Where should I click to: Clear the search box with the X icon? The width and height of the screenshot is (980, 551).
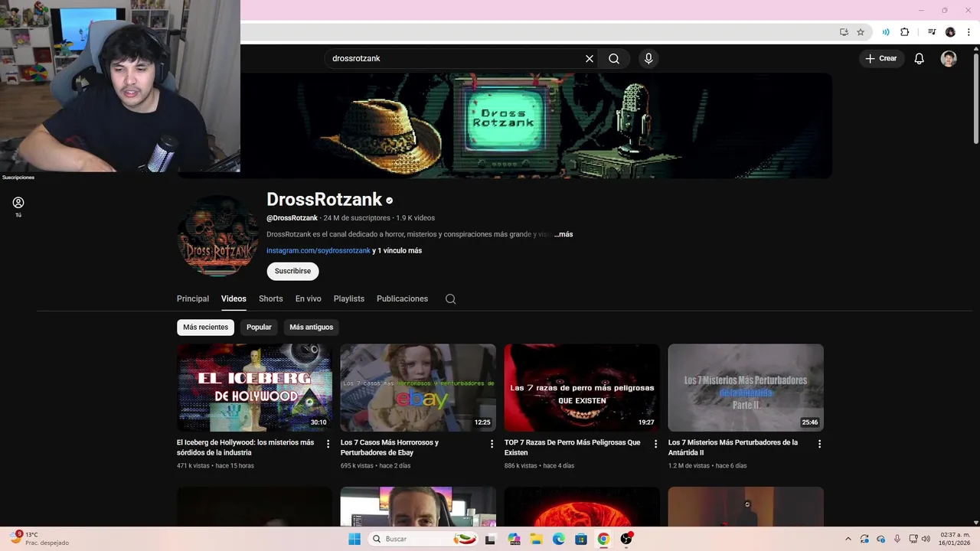(590, 59)
